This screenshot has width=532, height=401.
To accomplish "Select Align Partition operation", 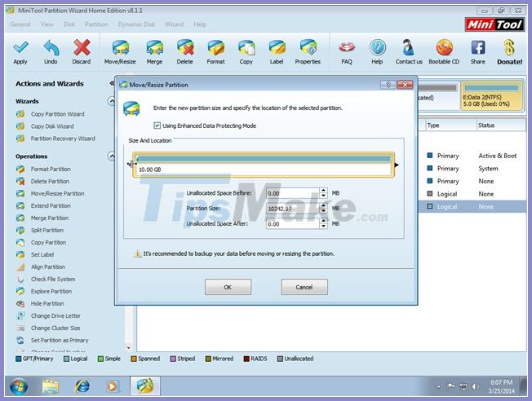I will point(48,267).
